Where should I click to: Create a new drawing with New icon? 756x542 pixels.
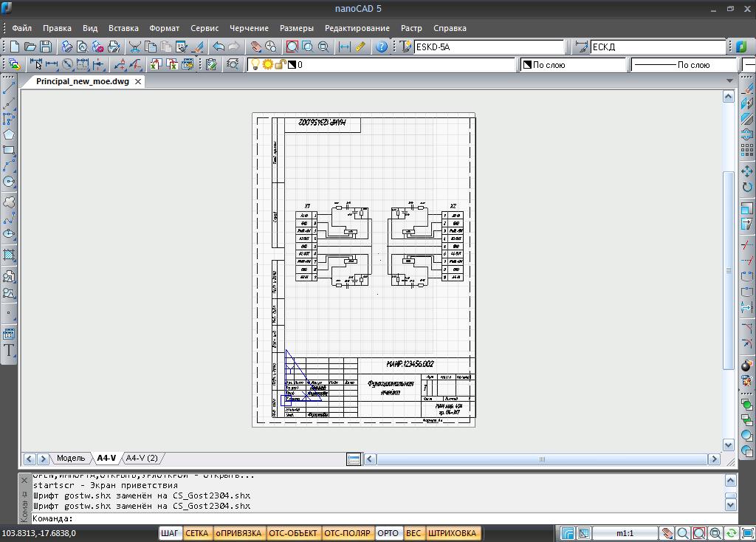click(15, 47)
